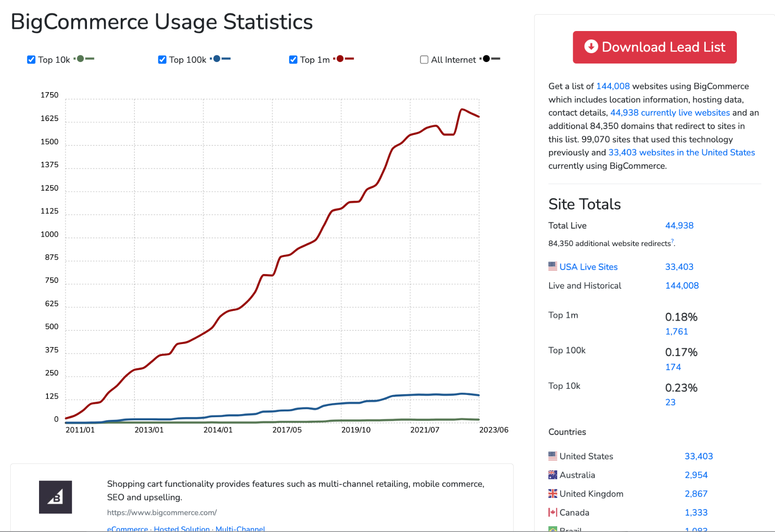Click the Top 1m 0.18% percentage

click(x=681, y=317)
